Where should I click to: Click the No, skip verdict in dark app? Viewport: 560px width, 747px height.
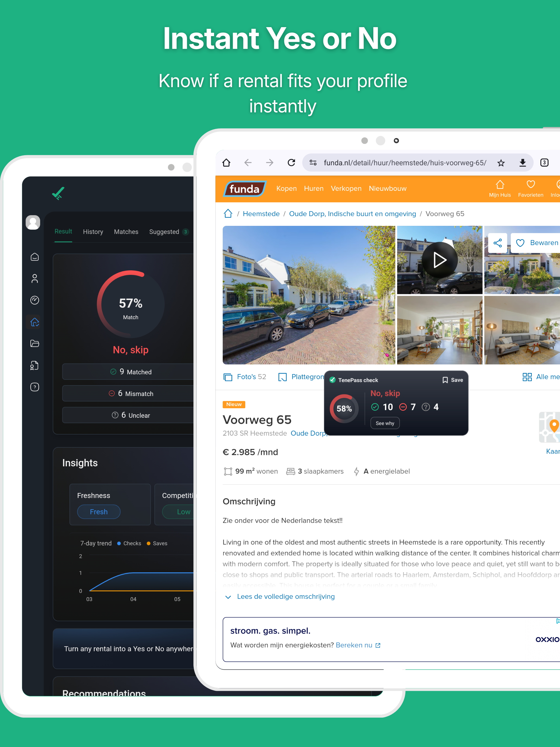131,350
